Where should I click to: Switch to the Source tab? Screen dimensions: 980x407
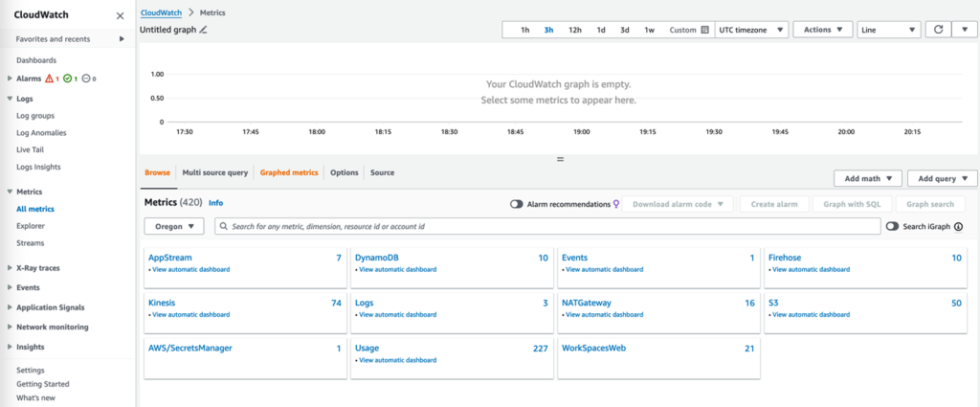[382, 172]
